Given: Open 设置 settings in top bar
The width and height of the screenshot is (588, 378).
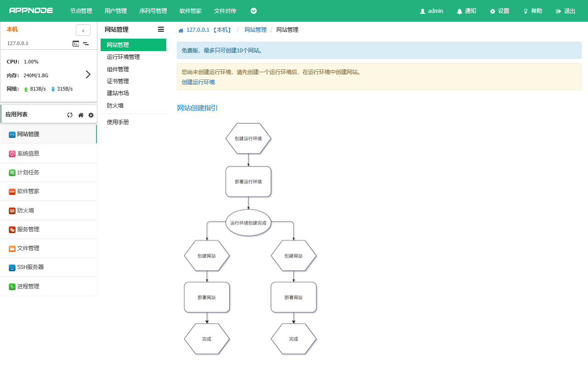Looking at the screenshot, I should pos(499,11).
